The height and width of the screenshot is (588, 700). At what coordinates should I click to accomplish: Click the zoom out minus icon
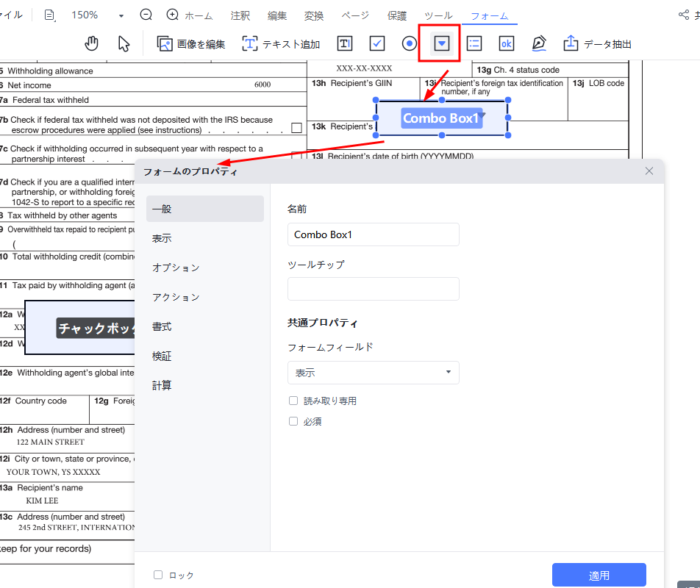[x=146, y=15]
